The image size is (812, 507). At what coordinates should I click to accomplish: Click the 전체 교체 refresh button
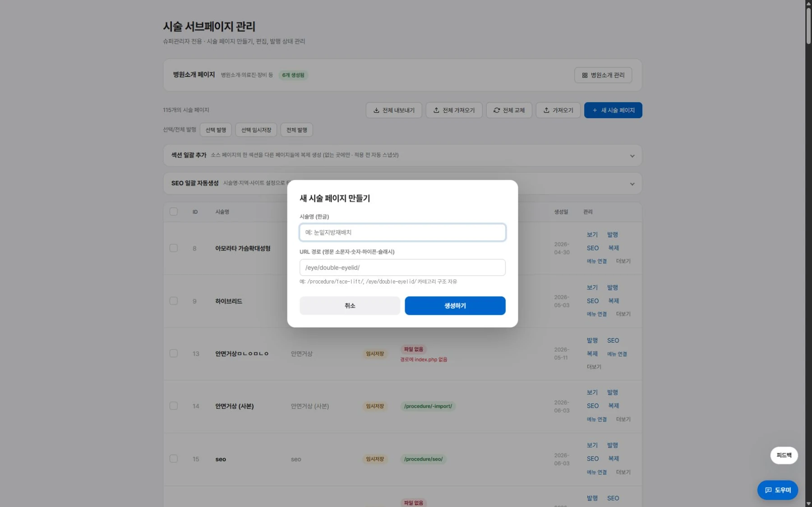[x=509, y=110]
